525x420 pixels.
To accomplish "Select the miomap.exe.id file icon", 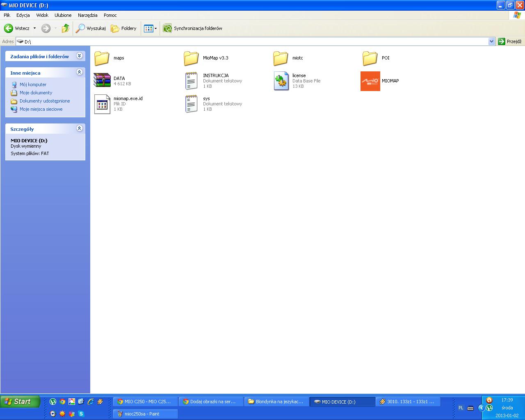I will pos(102,104).
